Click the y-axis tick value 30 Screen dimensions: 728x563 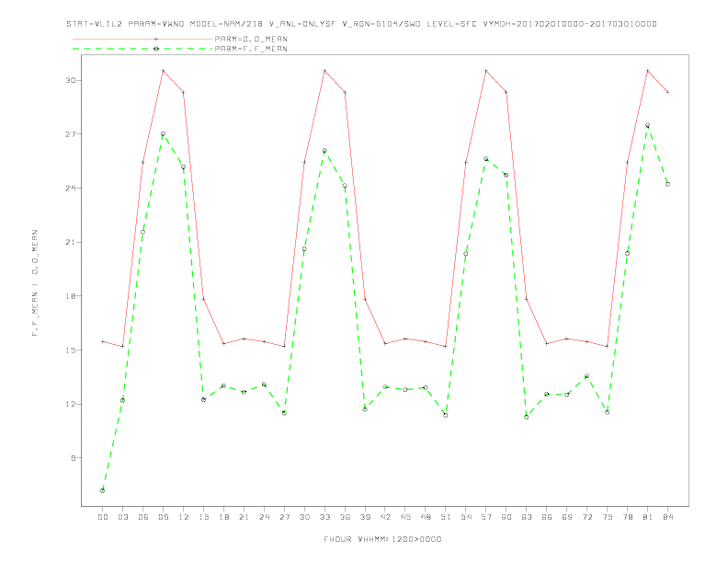71,80
